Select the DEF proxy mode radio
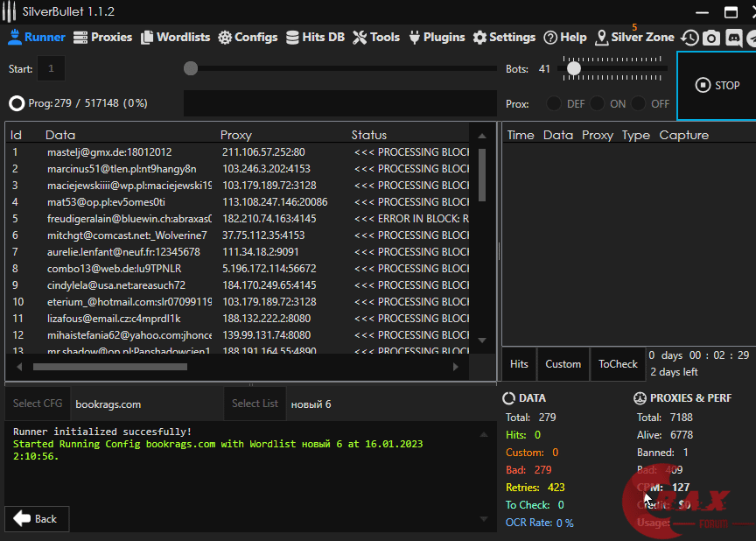 coord(554,103)
